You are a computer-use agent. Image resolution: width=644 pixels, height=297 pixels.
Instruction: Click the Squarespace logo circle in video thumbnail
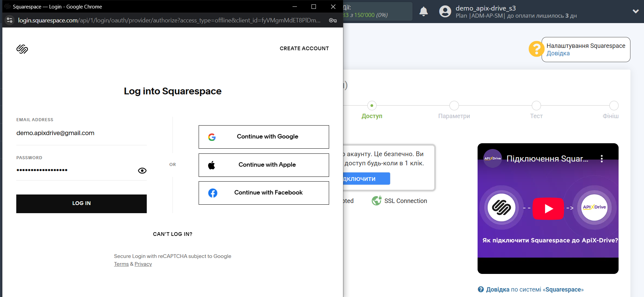pyautogui.click(x=501, y=208)
